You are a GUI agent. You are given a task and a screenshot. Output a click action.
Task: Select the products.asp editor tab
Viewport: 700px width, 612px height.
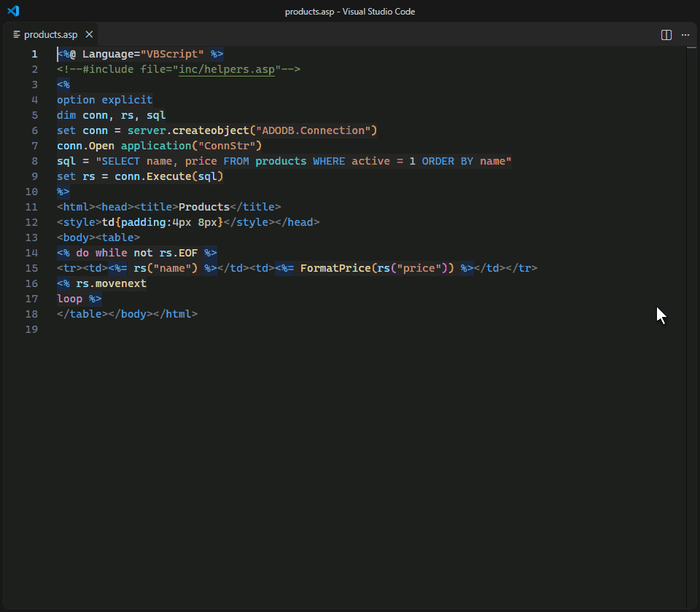(51, 34)
